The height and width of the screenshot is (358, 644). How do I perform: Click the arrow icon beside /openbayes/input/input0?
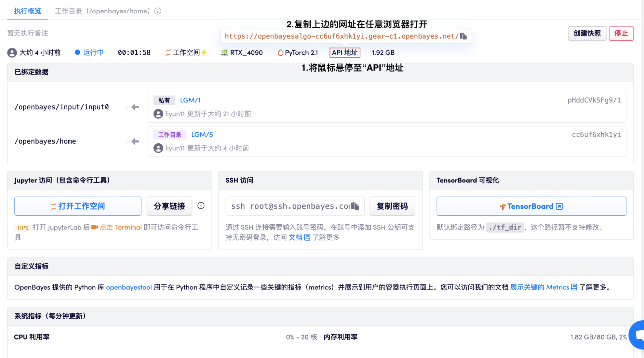pos(135,107)
